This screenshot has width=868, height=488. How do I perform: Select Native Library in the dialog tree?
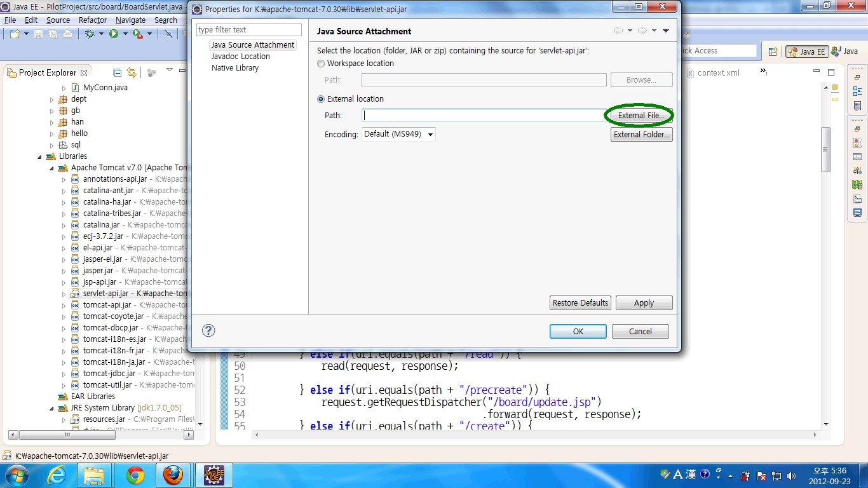pyautogui.click(x=235, y=68)
